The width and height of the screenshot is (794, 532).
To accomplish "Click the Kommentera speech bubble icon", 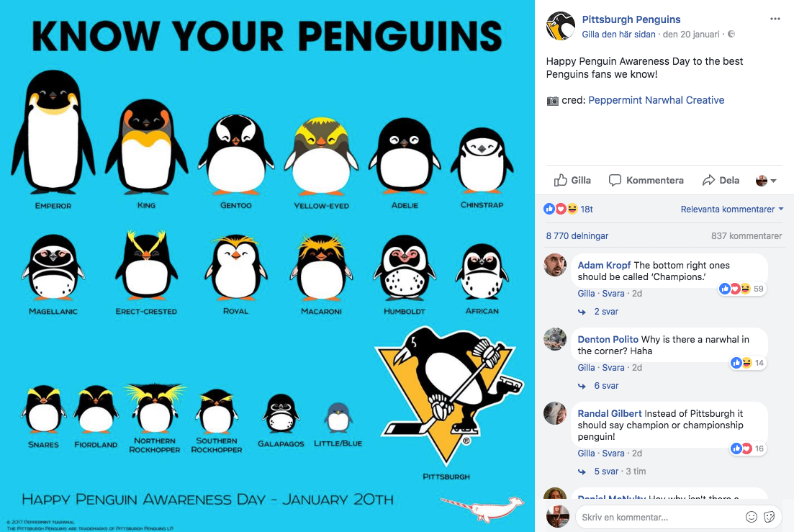I will (615, 180).
